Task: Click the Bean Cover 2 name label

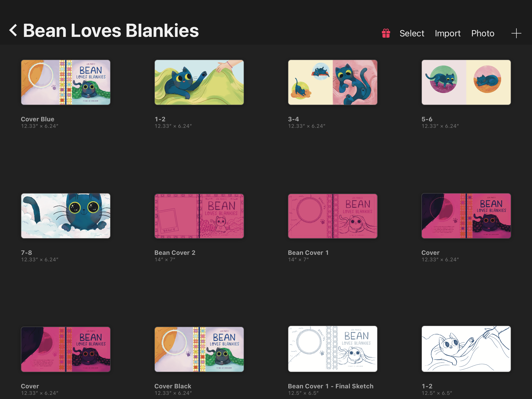Action: pos(175,253)
